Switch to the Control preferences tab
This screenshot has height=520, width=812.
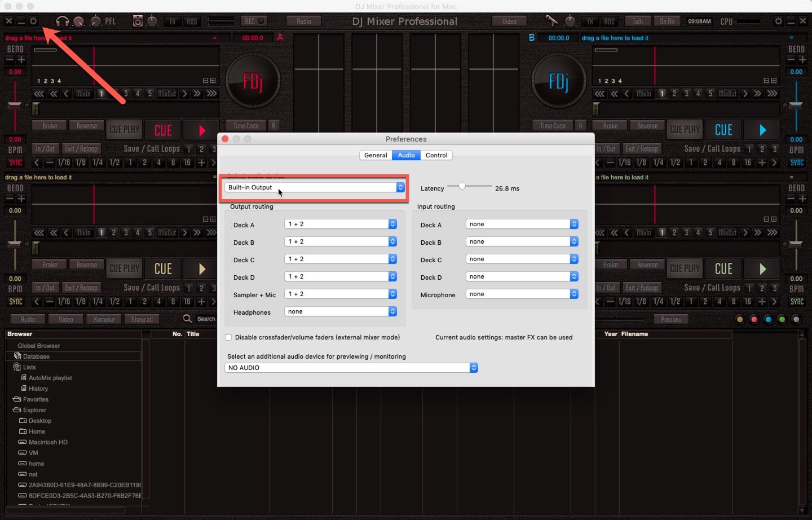click(436, 155)
